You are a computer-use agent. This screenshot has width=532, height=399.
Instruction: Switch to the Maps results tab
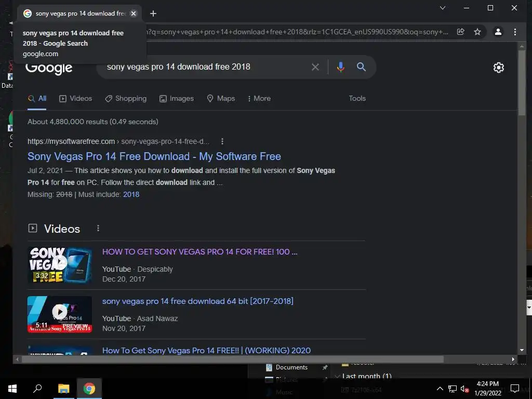click(221, 98)
